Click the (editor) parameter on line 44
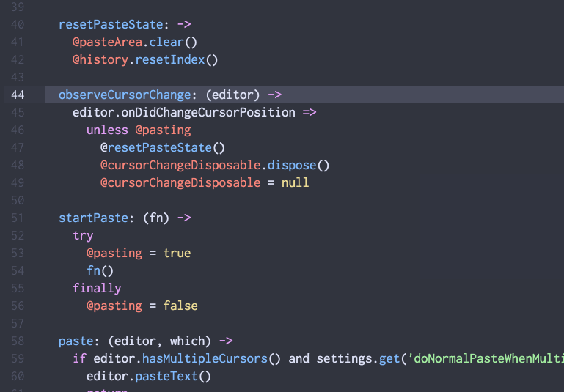Screen dimensions: 564x392 [x=232, y=95]
